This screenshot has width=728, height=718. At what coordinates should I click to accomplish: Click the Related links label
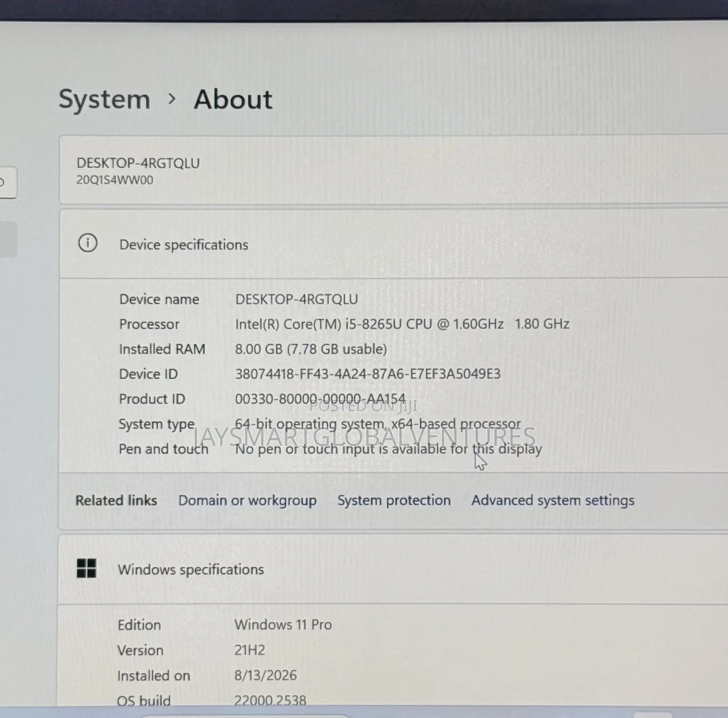click(x=116, y=500)
